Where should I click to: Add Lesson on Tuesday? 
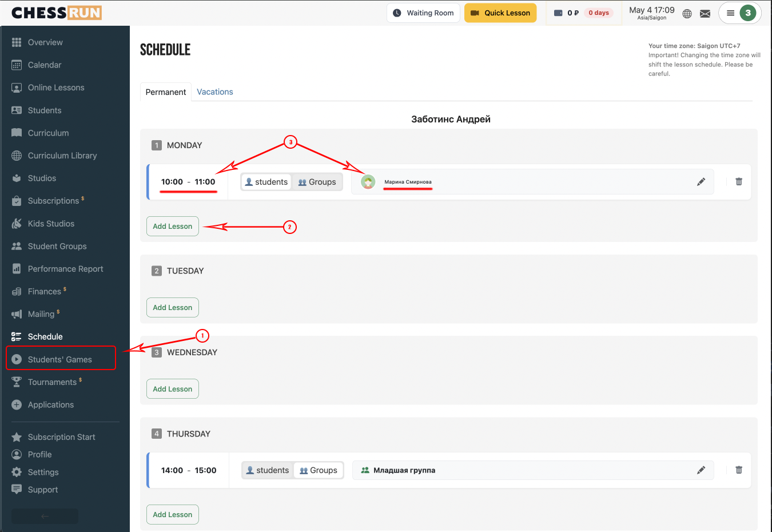(173, 308)
